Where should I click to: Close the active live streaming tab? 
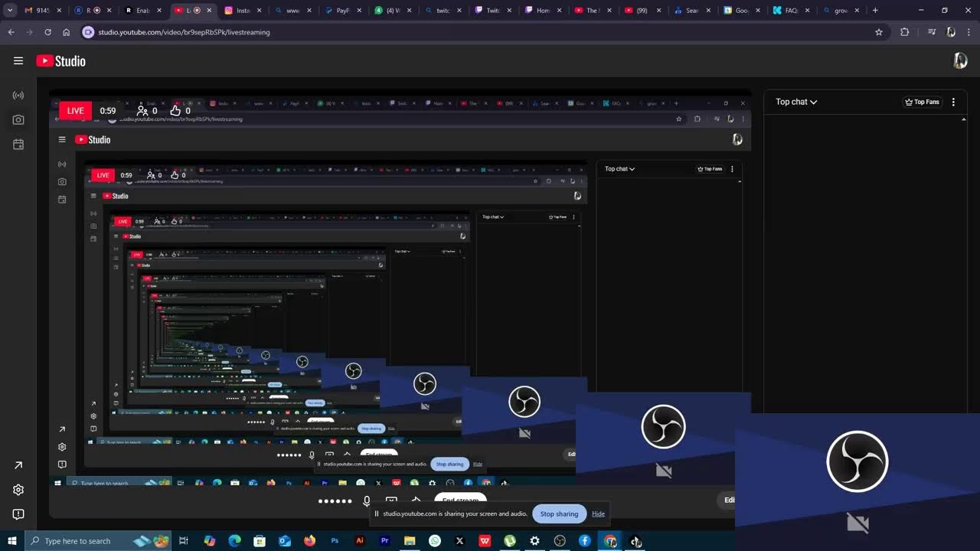coord(209,11)
